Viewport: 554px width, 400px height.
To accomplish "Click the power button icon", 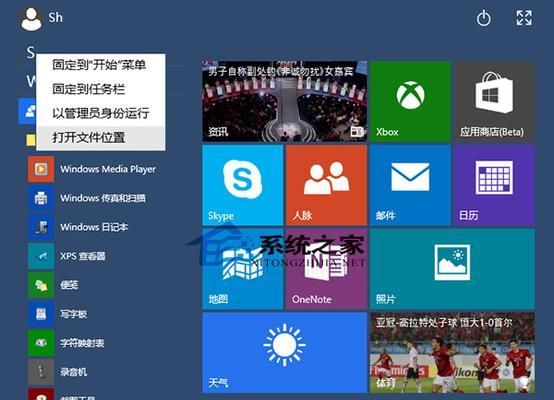I will tap(484, 18).
